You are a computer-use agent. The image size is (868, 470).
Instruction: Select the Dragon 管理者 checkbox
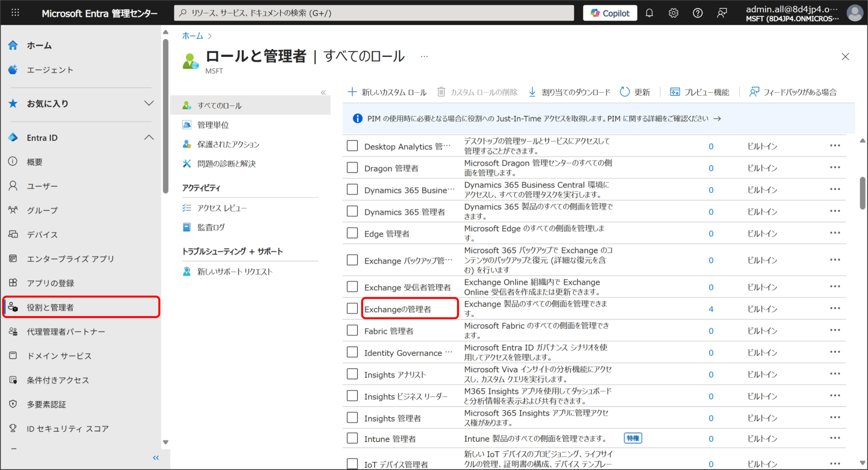click(x=352, y=168)
